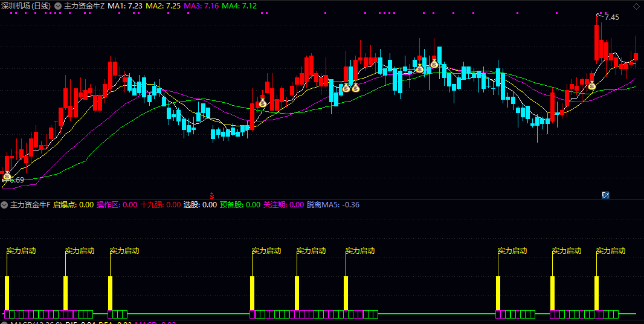The height and width of the screenshot is (324, 644).
Task: Expand the 主力资金牛F sub-indicator menu arrow
Action: pos(5,205)
